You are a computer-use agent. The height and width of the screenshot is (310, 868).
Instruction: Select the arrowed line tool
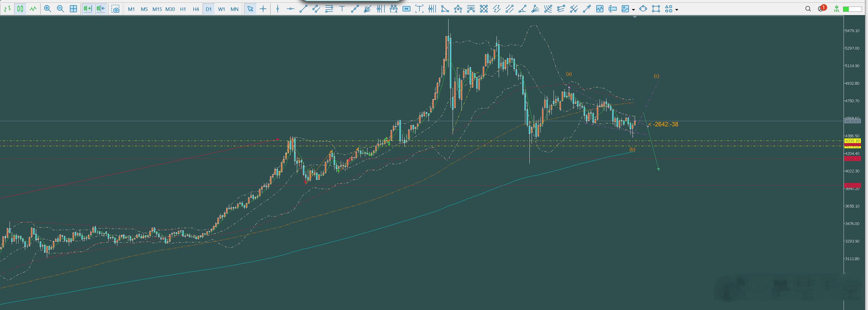[587, 9]
